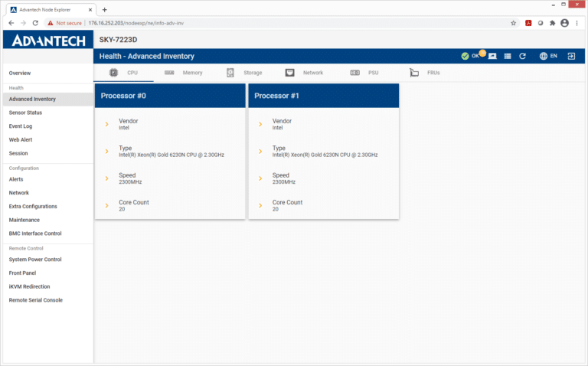Click the Network port icon
This screenshot has height=366, width=588.
tap(290, 73)
